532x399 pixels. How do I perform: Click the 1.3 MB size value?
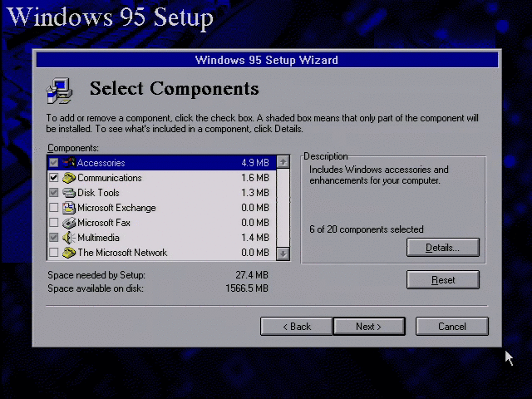pyautogui.click(x=255, y=193)
